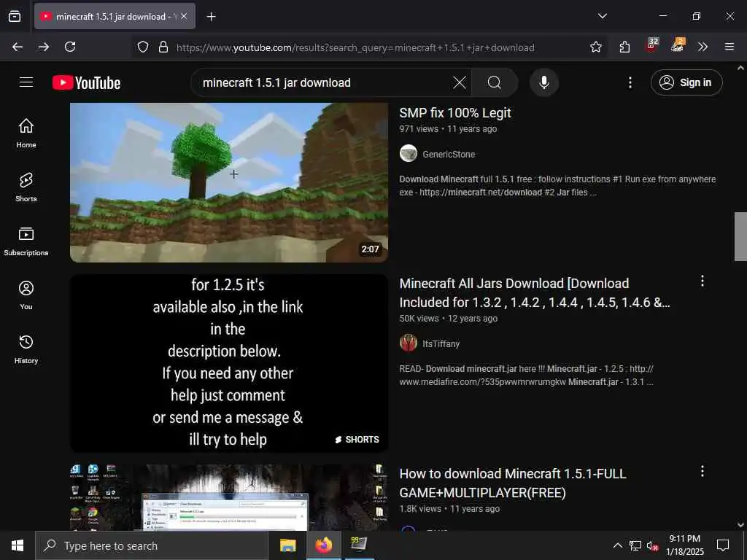Open the YouTube guide hamburger menu
This screenshot has height=560, width=747.
(26, 82)
